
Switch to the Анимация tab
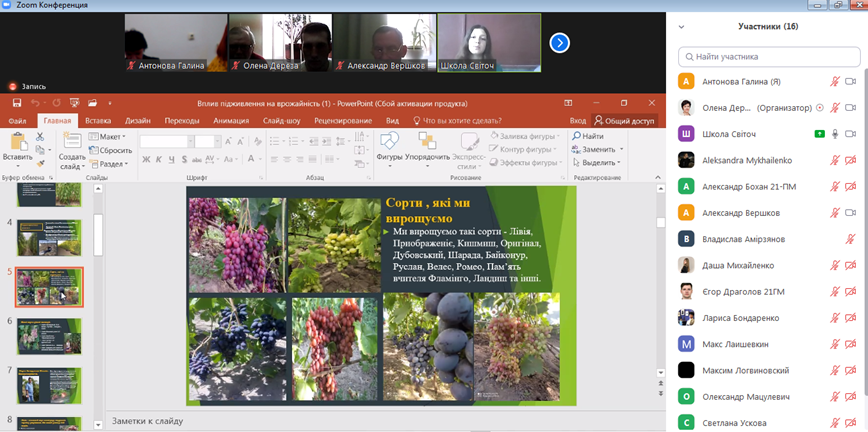[230, 120]
